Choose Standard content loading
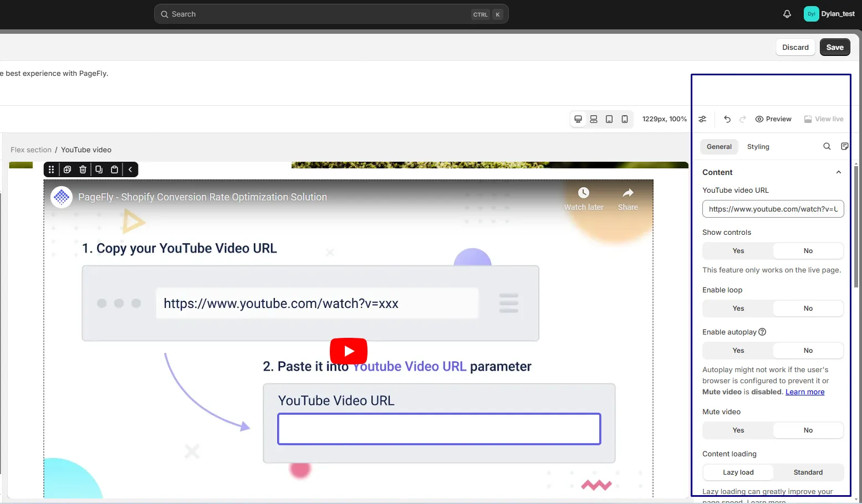Image resolution: width=862 pixels, height=504 pixels. (x=808, y=472)
